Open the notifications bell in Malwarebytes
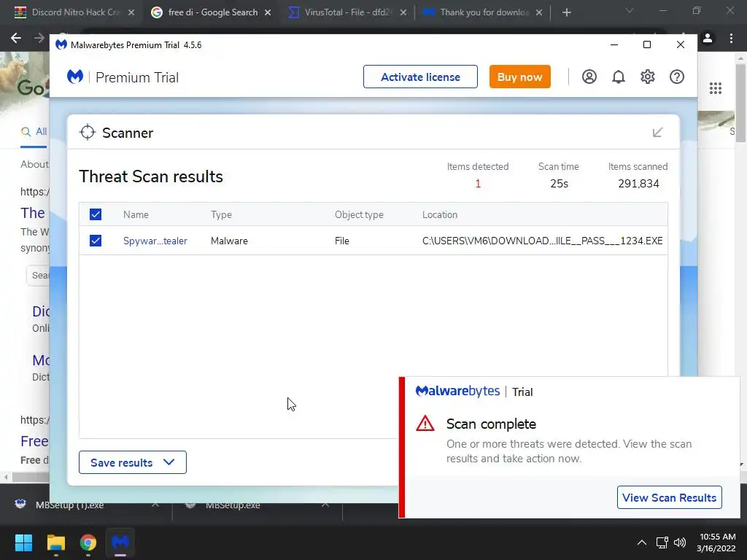The image size is (747, 560). point(619,77)
